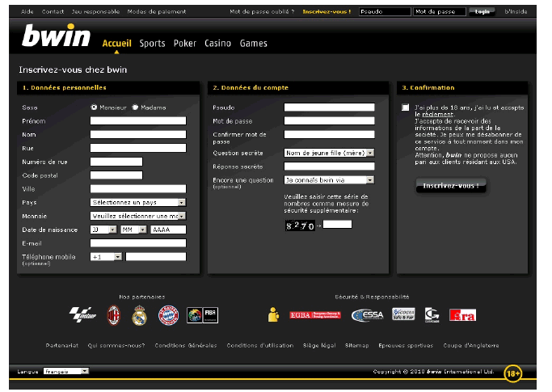552x392 pixels.
Task: Click the ESSA security logo
Action: click(x=367, y=314)
